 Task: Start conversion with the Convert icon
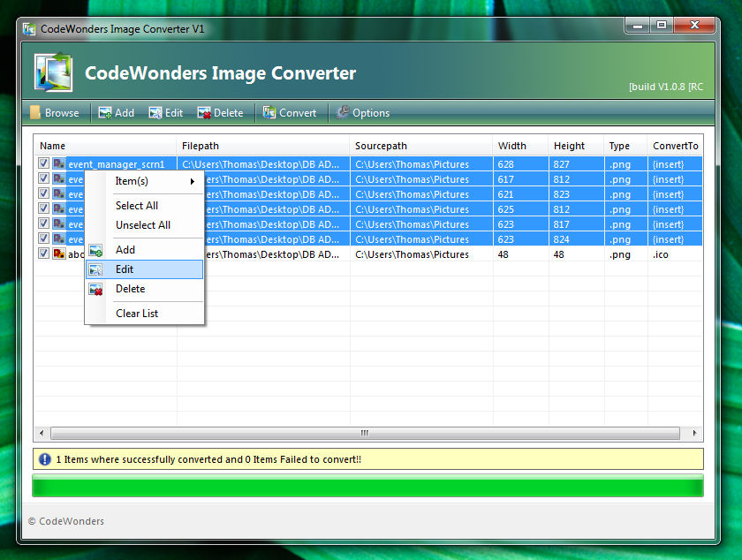(x=271, y=112)
